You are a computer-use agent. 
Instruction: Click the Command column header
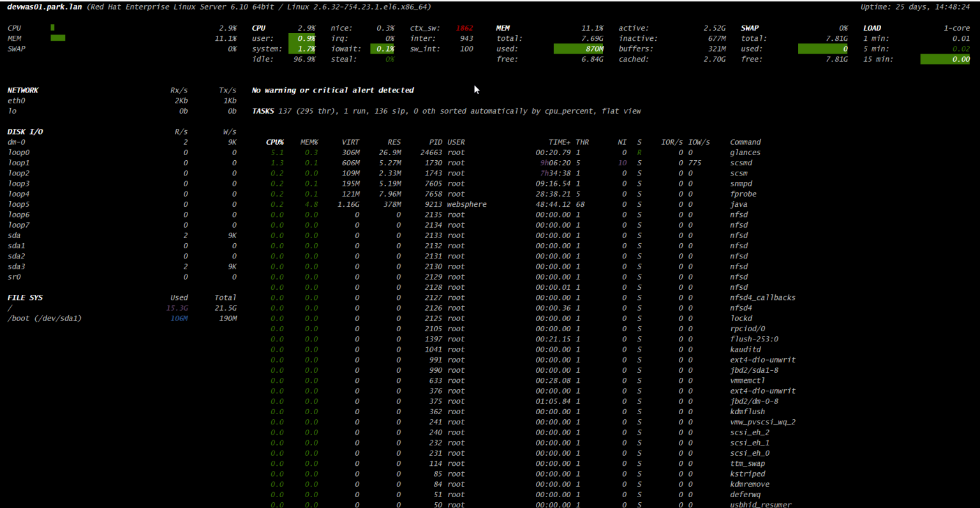(x=745, y=142)
